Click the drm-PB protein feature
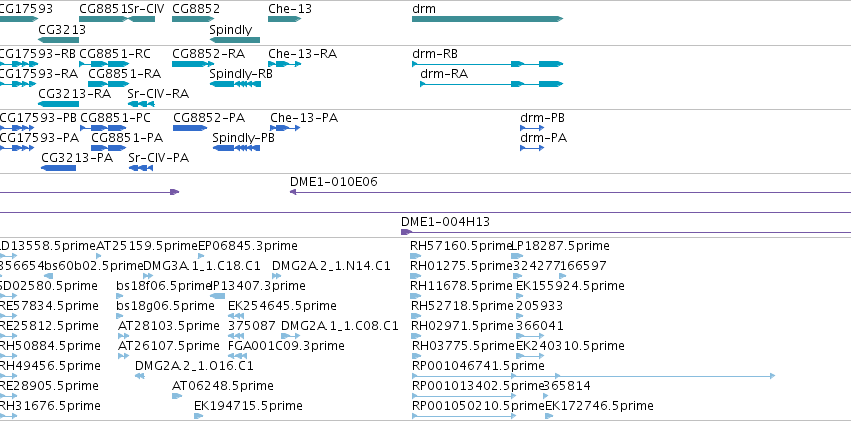This screenshot has width=851, height=421. pyautogui.click(x=532, y=128)
